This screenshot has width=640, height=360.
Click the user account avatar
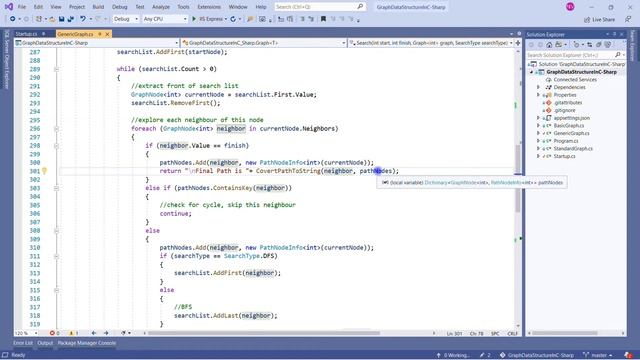(570, 7)
